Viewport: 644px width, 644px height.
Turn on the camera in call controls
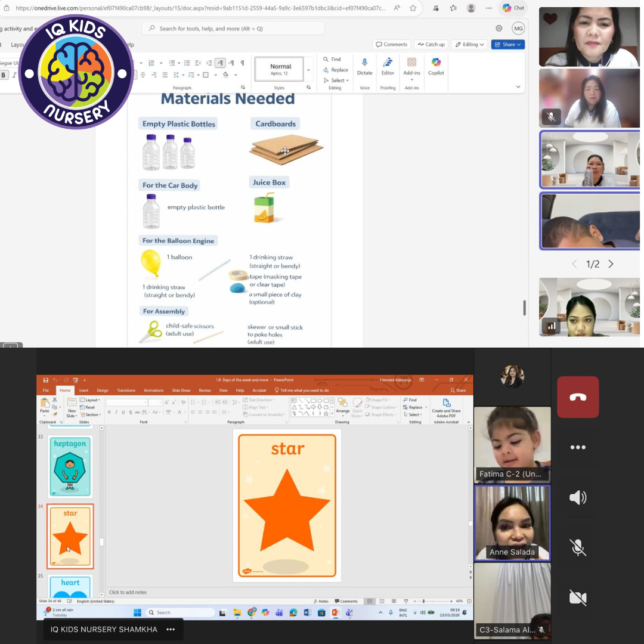[x=577, y=597]
